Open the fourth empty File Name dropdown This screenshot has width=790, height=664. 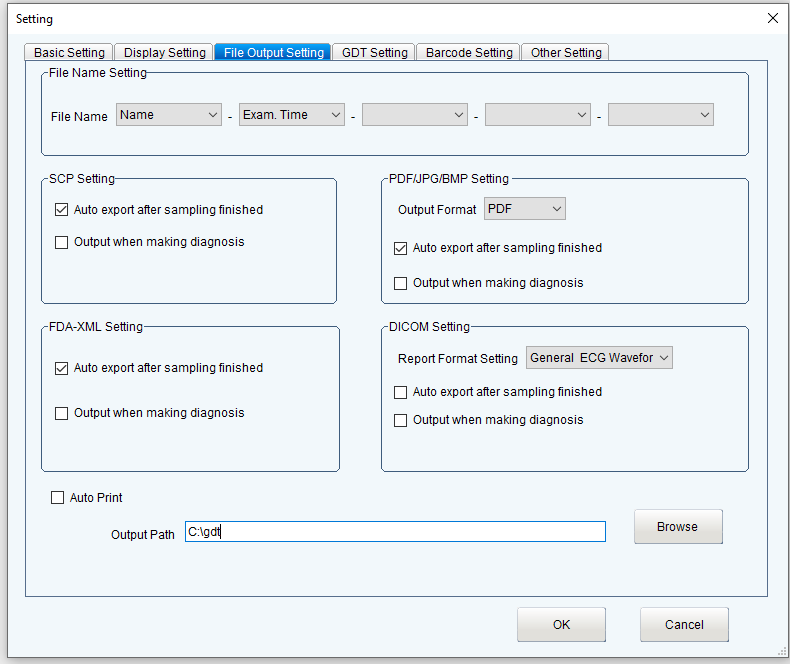pos(538,115)
